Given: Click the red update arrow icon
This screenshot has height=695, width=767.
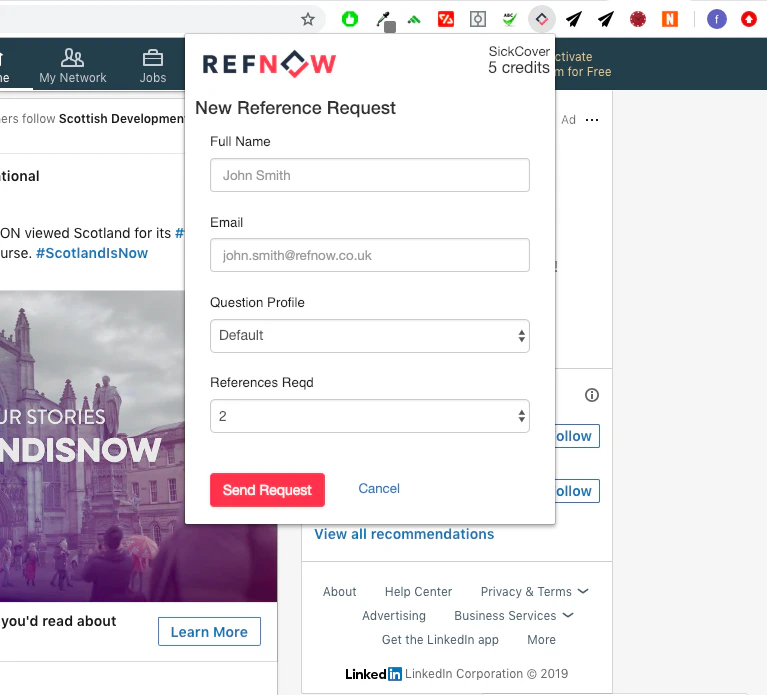Looking at the screenshot, I should pos(749,20).
